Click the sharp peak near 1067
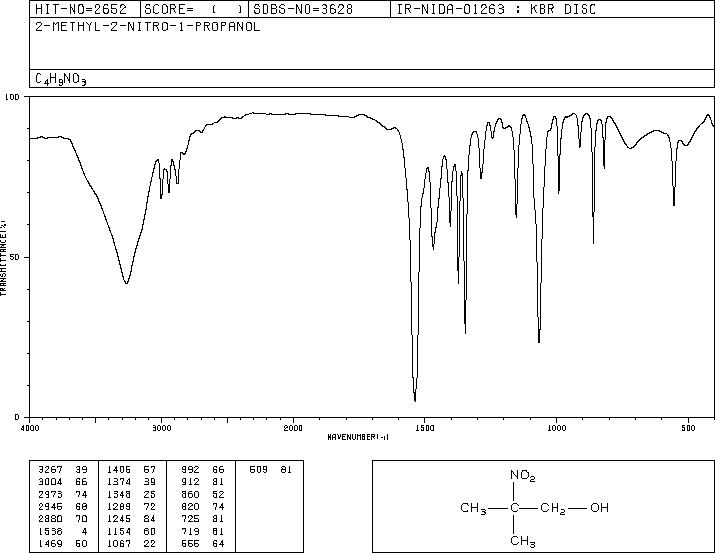 click(539, 340)
